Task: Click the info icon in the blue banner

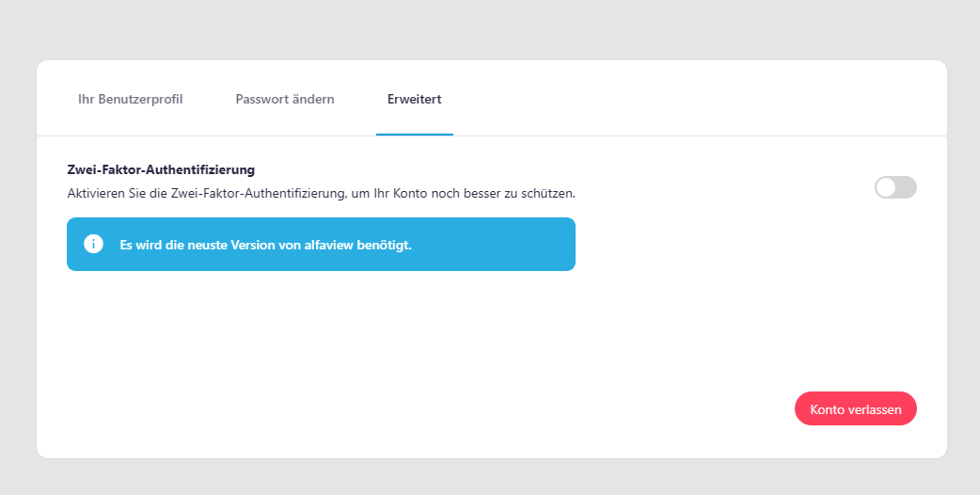Action: pos(93,245)
